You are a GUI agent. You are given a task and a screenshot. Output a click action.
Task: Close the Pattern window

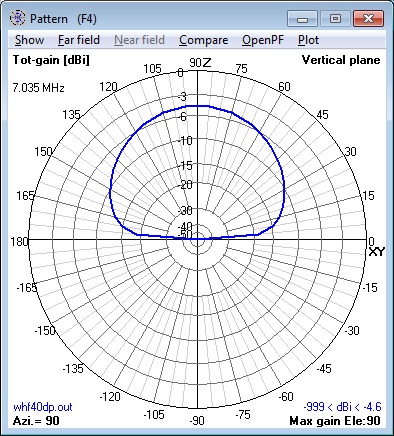tap(368, 18)
